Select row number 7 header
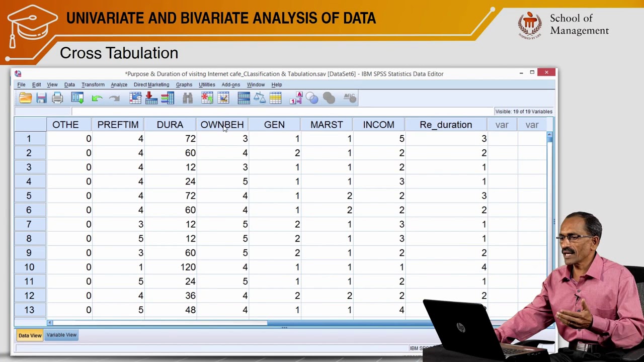 [29, 224]
